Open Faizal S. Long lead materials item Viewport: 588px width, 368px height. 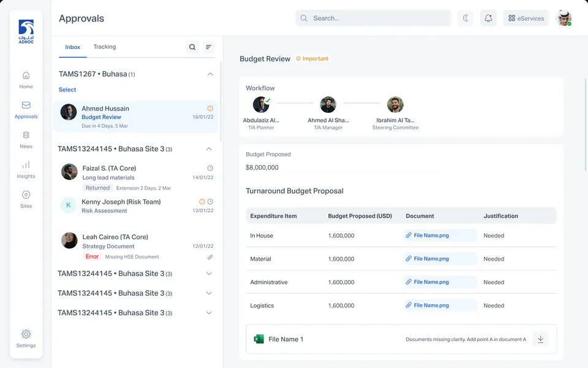tap(136, 177)
